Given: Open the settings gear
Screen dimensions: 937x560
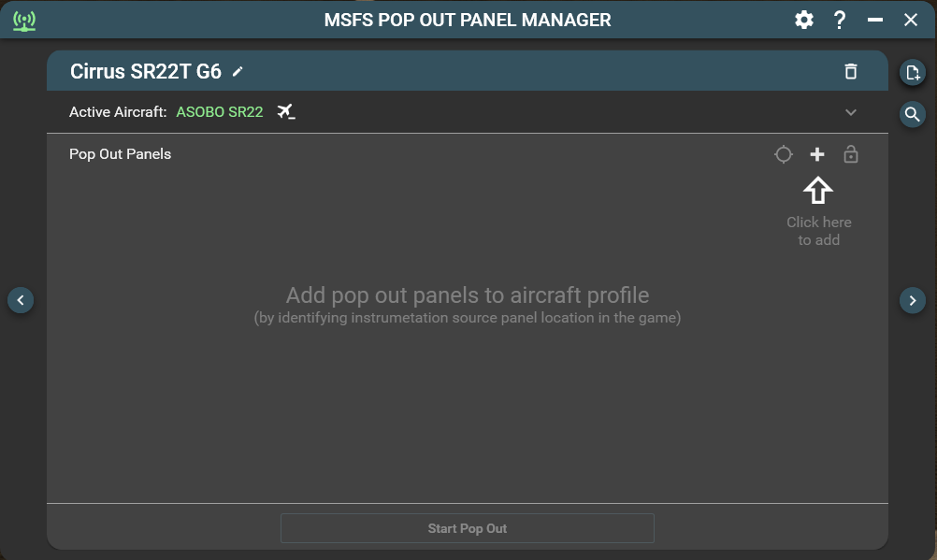Looking at the screenshot, I should pos(804,20).
